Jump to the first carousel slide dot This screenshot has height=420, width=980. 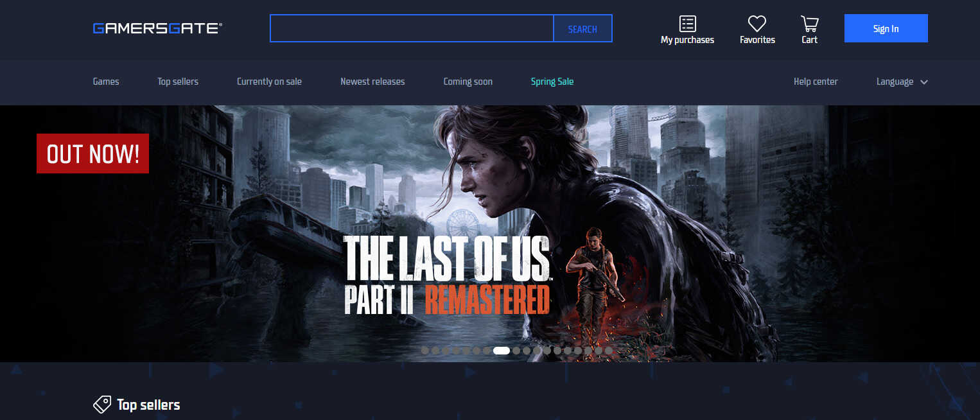(425, 351)
